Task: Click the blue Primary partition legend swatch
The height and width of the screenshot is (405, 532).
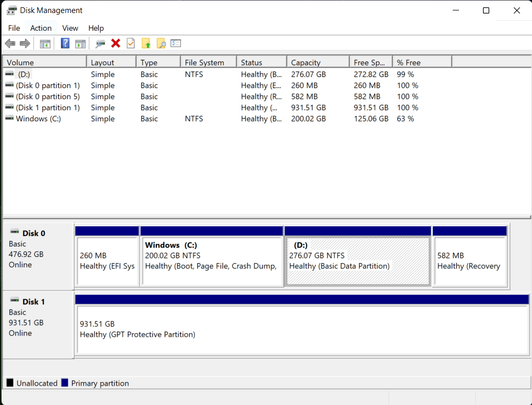Action: tap(65, 383)
